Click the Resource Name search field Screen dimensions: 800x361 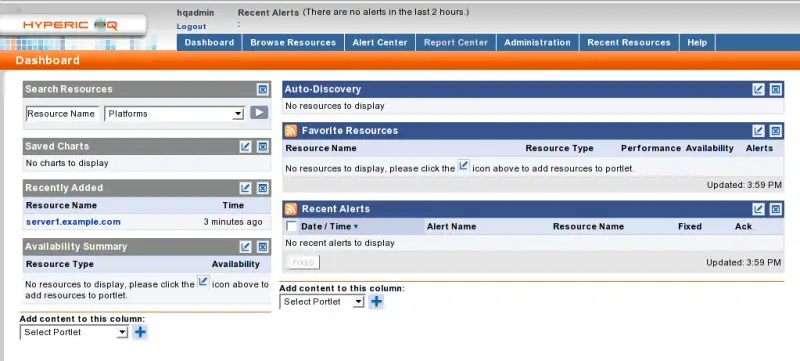(62, 114)
